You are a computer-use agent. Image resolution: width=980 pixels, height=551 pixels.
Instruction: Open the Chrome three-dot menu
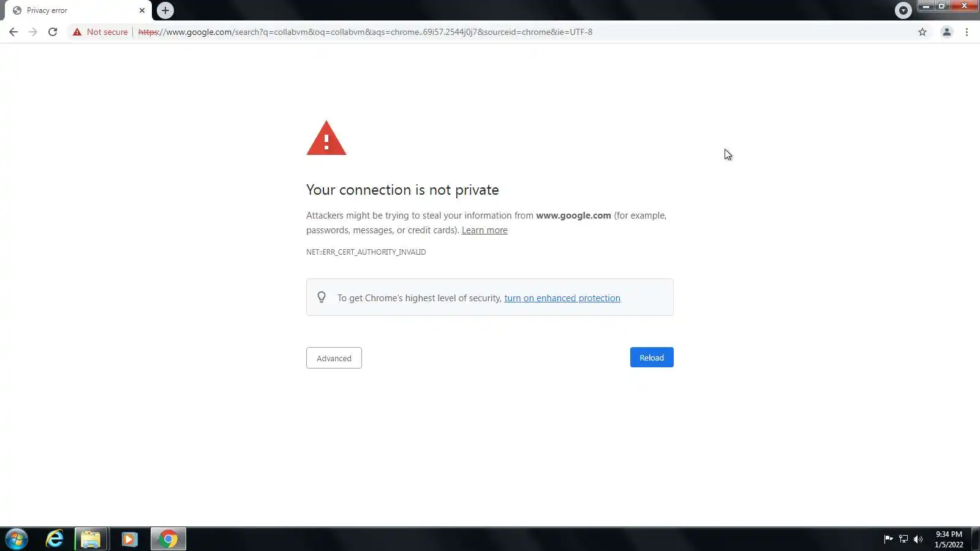[x=967, y=32]
